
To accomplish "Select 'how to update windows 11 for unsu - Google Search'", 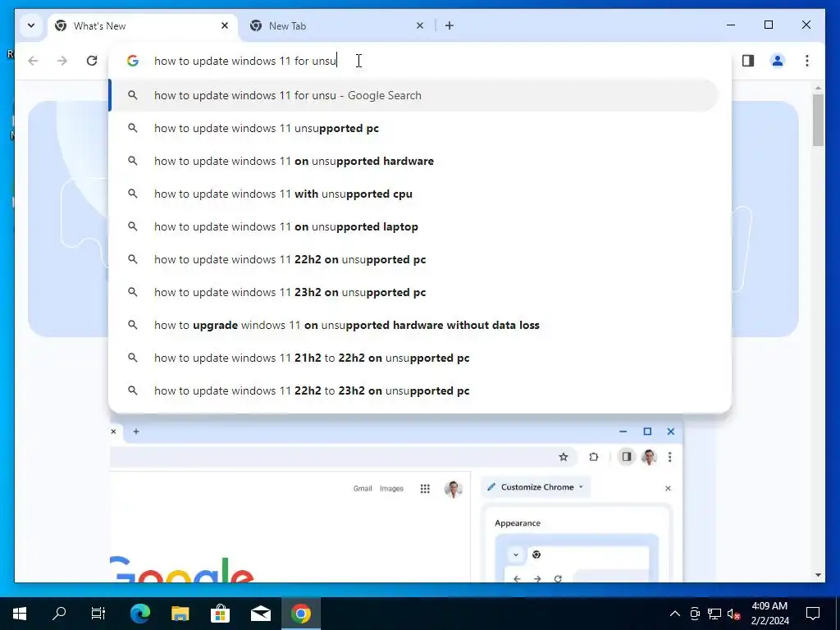I will pyautogui.click(x=413, y=95).
